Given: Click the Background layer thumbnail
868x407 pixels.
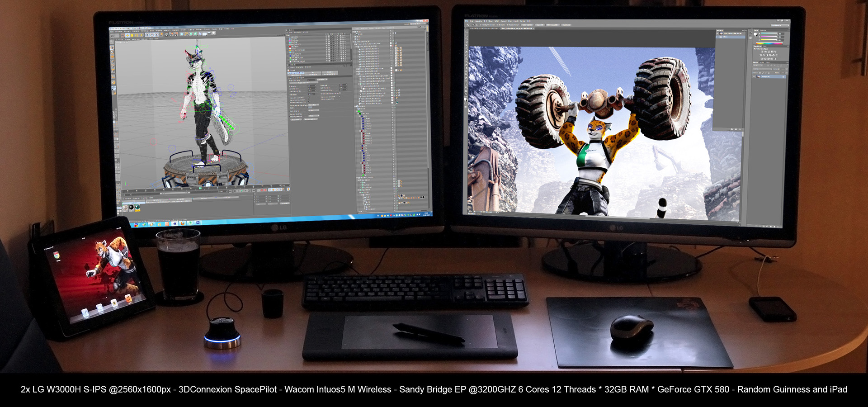Looking at the screenshot, I should coord(758,76).
